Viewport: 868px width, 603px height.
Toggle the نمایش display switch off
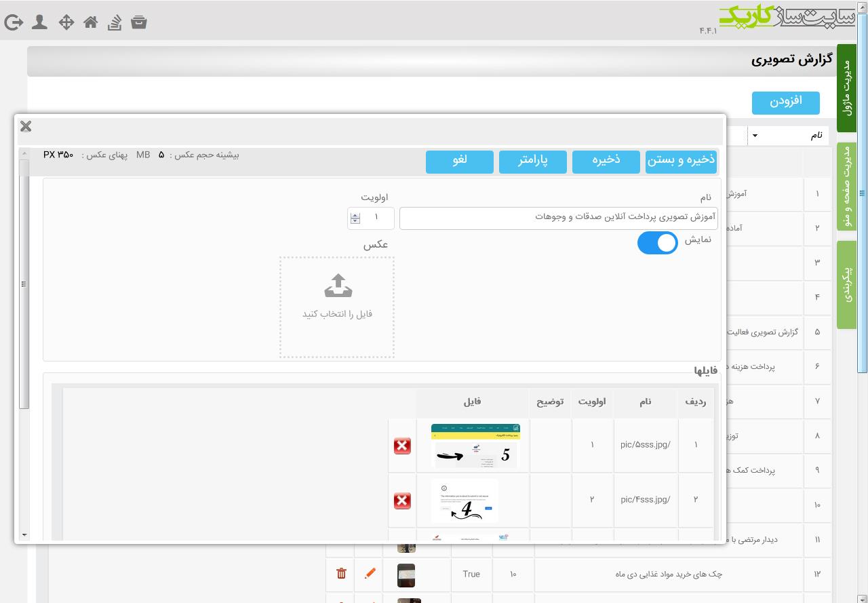pyautogui.click(x=657, y=243)
